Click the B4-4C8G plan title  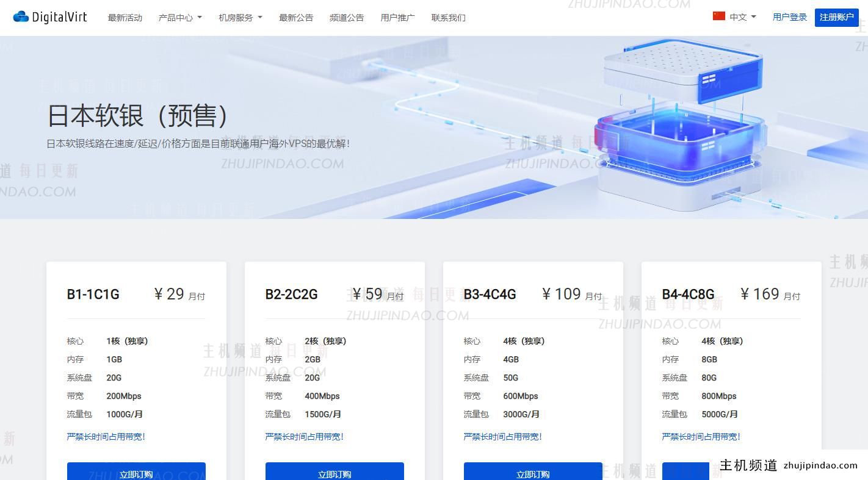click(x=689, y=295)
